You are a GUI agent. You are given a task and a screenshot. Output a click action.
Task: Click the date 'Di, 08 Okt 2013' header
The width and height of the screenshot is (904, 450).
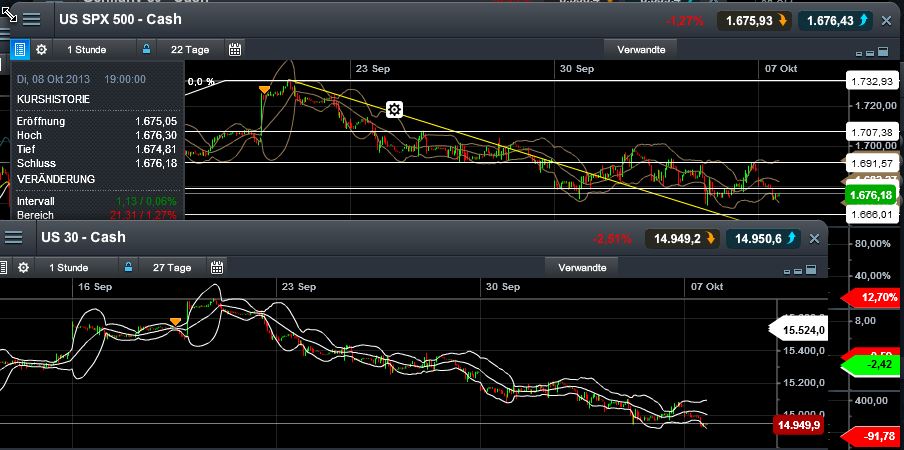coord(56,79)
